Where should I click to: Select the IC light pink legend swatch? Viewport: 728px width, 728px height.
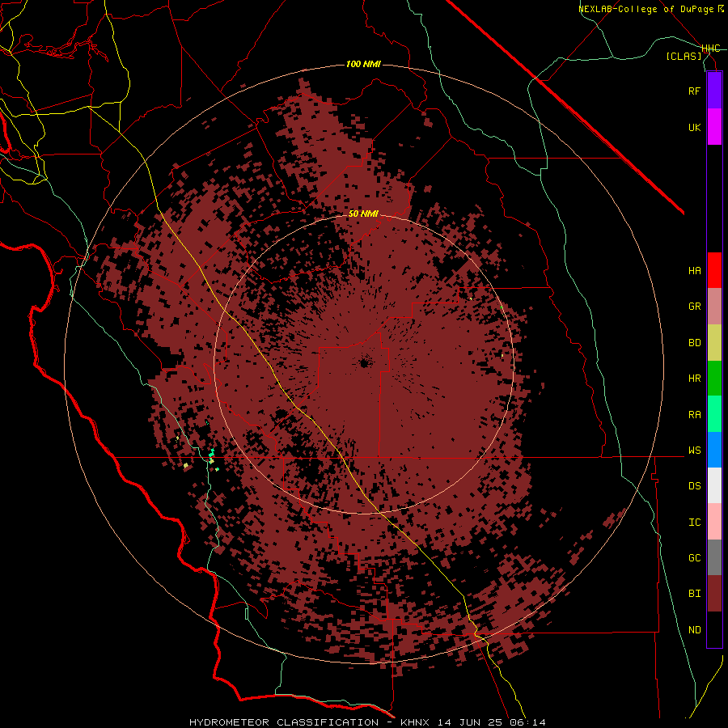click(x=714, y=522)
